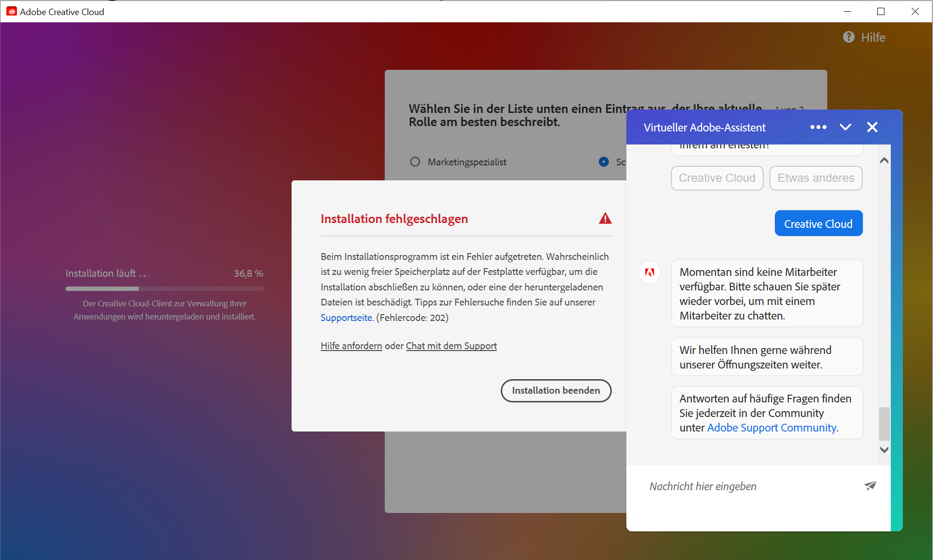
Task: Click the Installation beenden button
Action: pos(556,390)
